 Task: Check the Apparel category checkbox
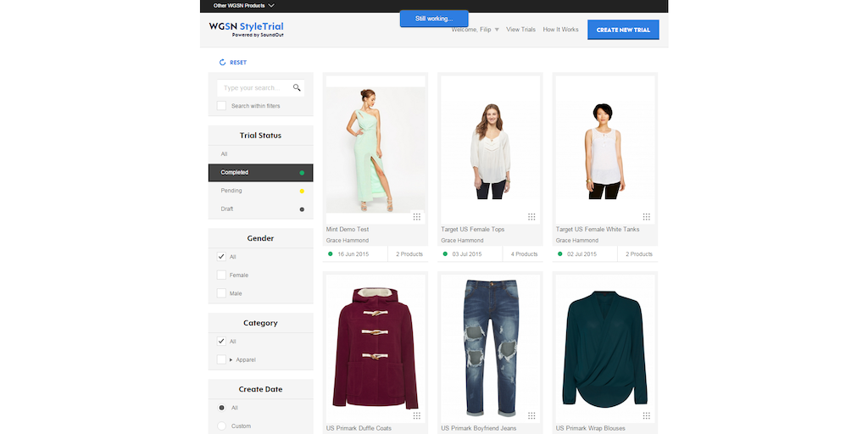(221, 359)
